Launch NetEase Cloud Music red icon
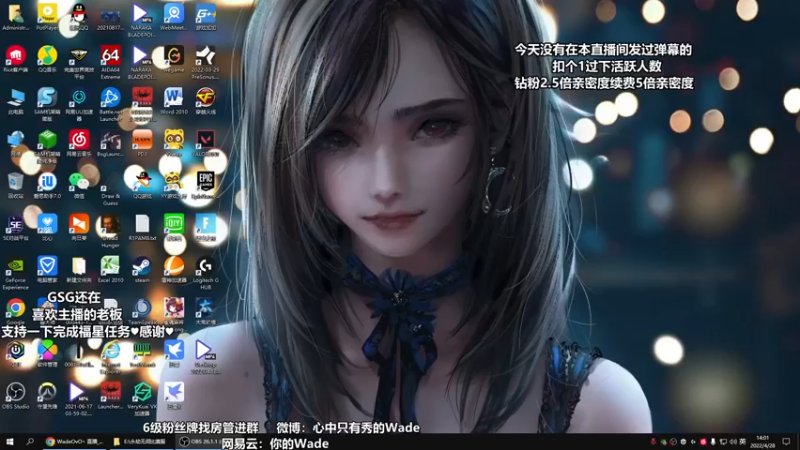The width and height of the screenshot is (800, 450). 79,143
